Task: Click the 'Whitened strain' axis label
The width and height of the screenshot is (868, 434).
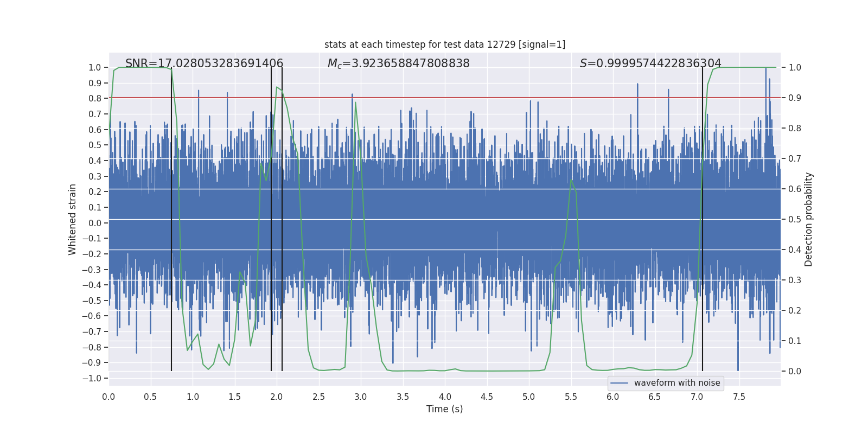Action: click(73, 219)
